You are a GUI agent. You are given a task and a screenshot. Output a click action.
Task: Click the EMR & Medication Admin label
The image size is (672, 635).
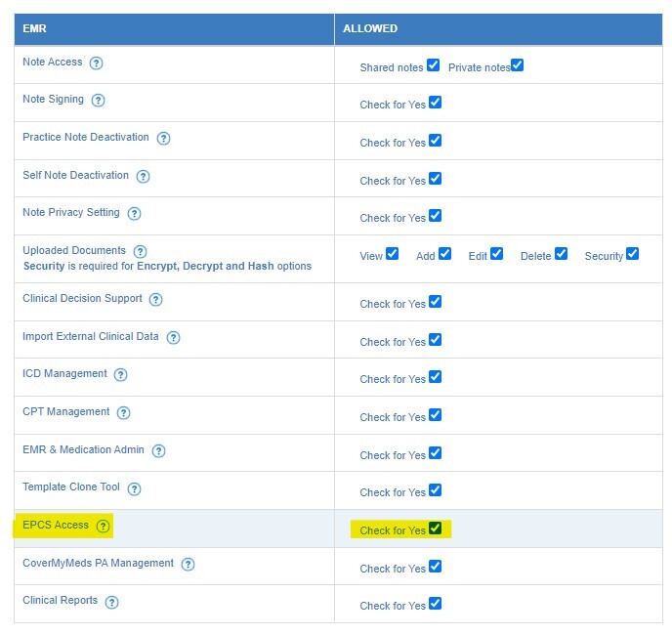pyautogui.click(x=83, y=450)
